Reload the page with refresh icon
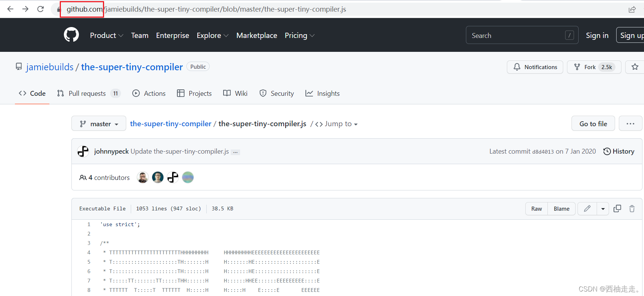The image size is (644, 296). pos(41,9)
